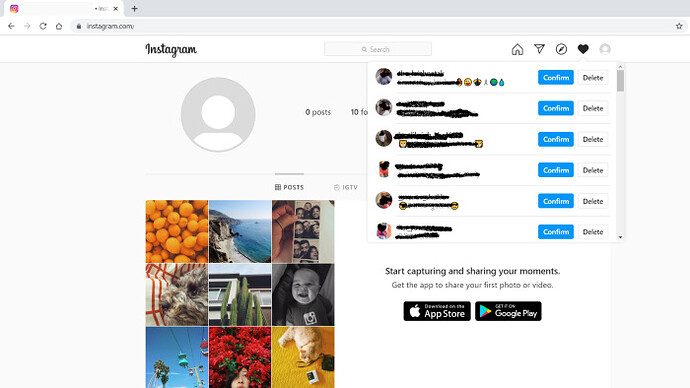690x388 pixels.
Task: Delete the second follow request
Action: click(x=593, y=108)
